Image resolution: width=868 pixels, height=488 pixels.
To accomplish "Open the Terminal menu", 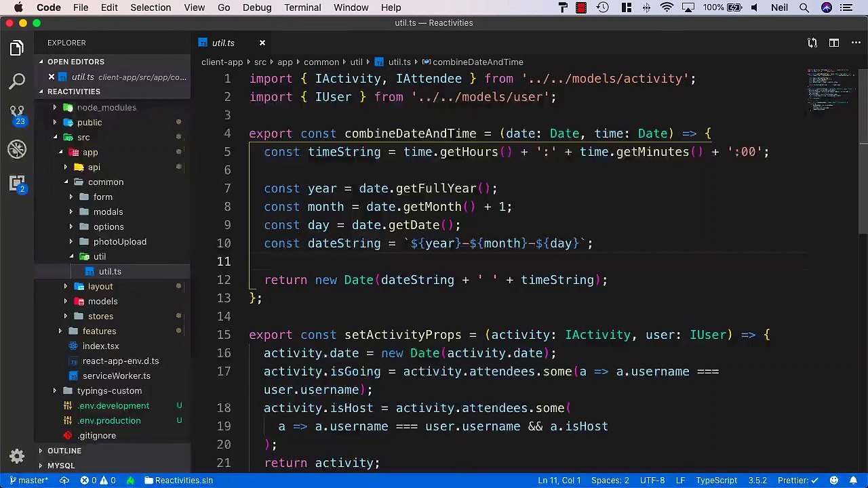I will pyautogui.click(x=302, y=7).
